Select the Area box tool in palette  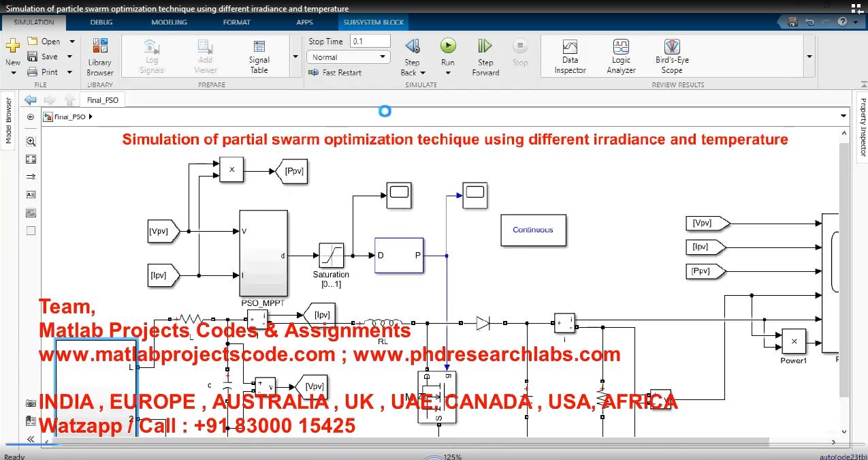[31, 231]
